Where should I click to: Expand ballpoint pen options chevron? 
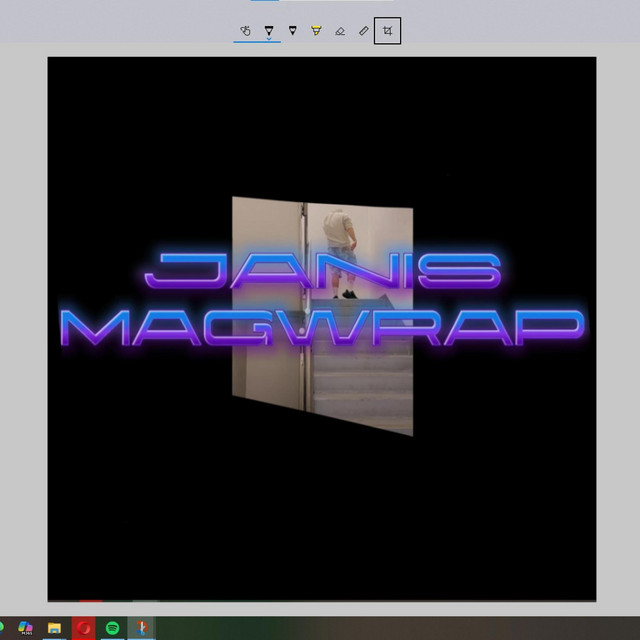(269, 39)
